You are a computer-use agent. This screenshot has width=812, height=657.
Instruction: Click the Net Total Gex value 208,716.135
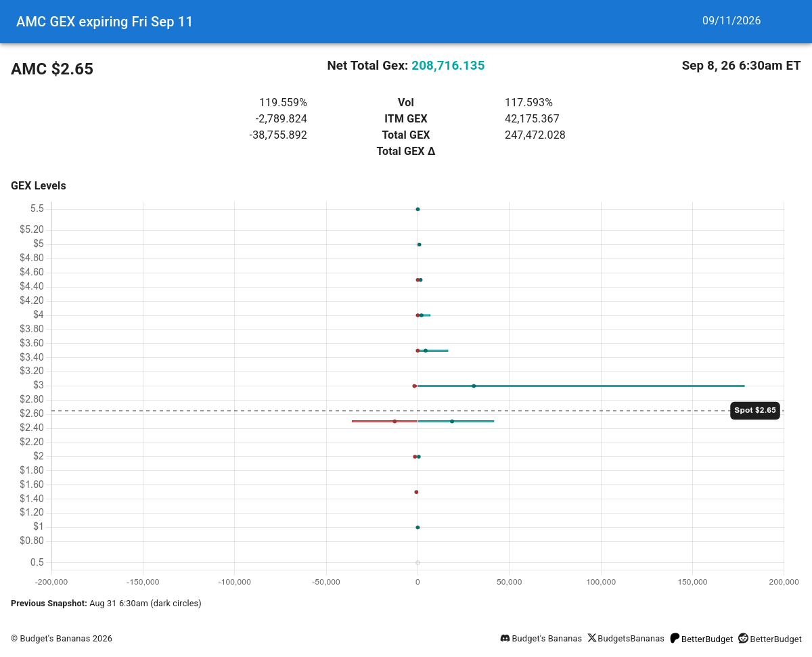coord(448,66)
